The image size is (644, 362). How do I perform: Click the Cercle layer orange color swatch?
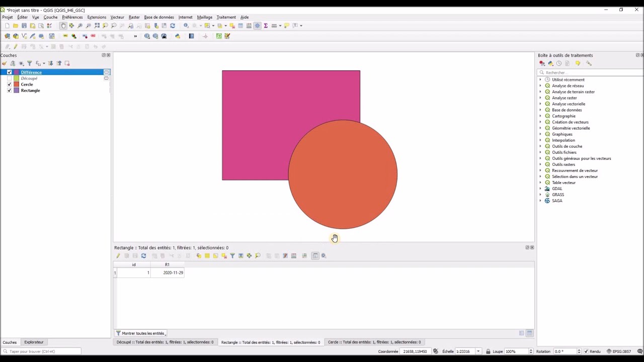[x=17, y=84]
